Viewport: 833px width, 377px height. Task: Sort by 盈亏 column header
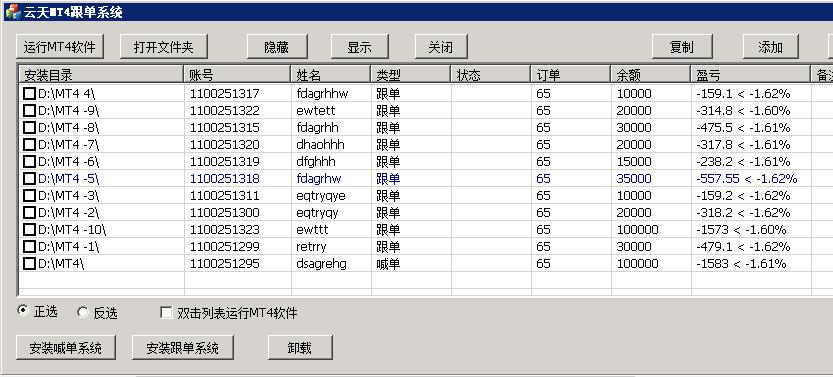[x=751, y=75]
